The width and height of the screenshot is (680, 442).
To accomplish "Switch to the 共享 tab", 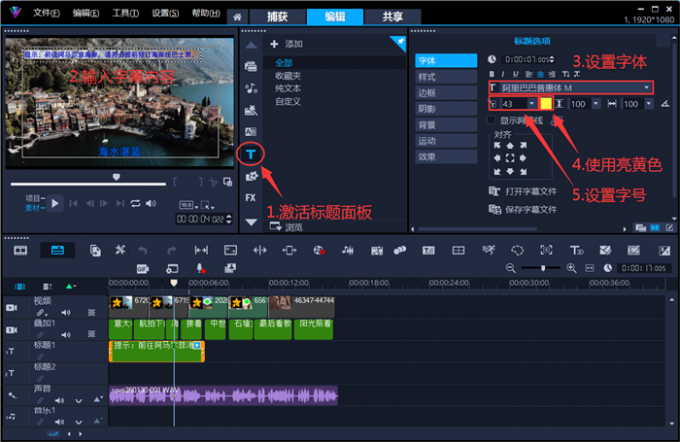I will [x=393, y=17].
